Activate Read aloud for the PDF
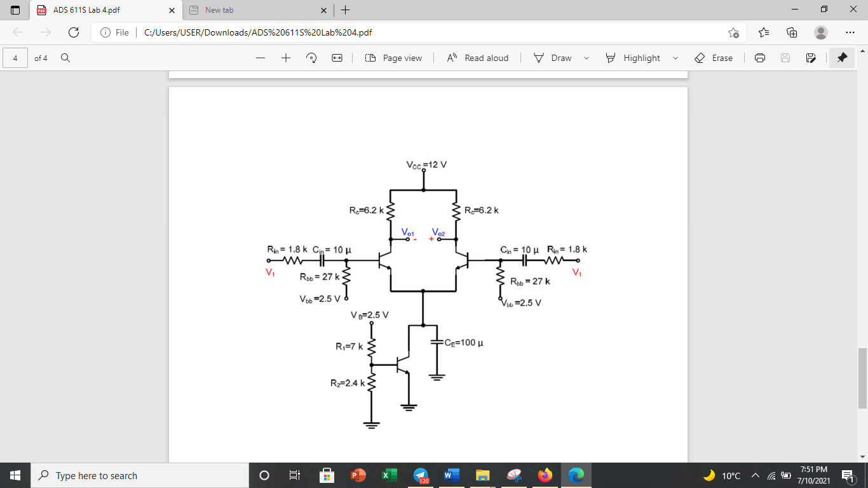 click(477, 58)
